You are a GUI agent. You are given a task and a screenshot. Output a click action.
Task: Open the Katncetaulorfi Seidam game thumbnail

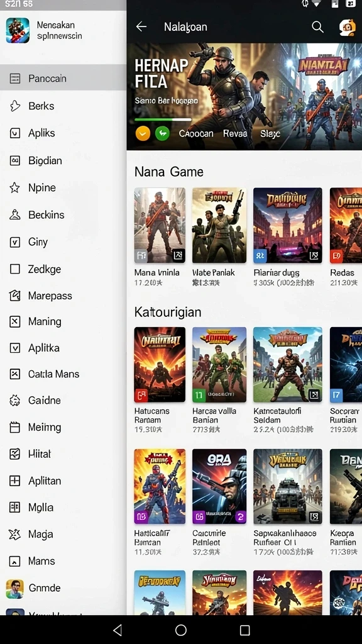287,364
